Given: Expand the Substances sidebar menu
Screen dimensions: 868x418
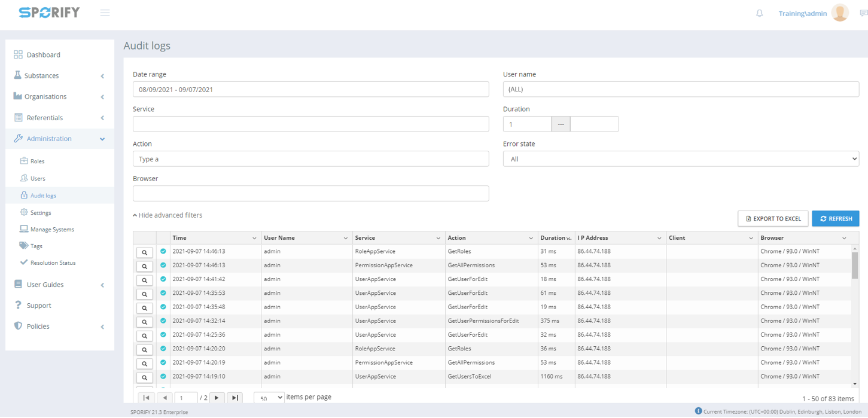Looking at the screenshot, I should [x=59, y=76].
